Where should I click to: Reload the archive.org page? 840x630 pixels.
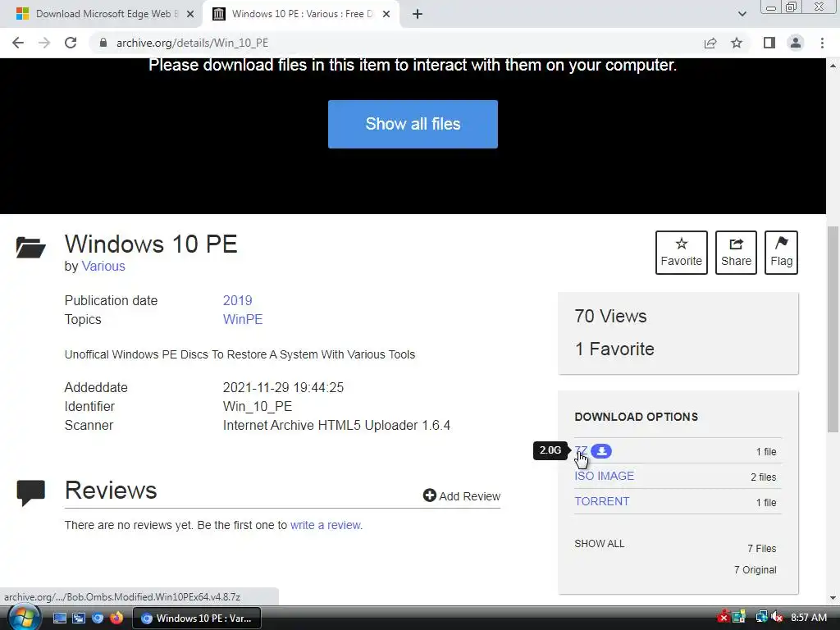coord(71,43)
